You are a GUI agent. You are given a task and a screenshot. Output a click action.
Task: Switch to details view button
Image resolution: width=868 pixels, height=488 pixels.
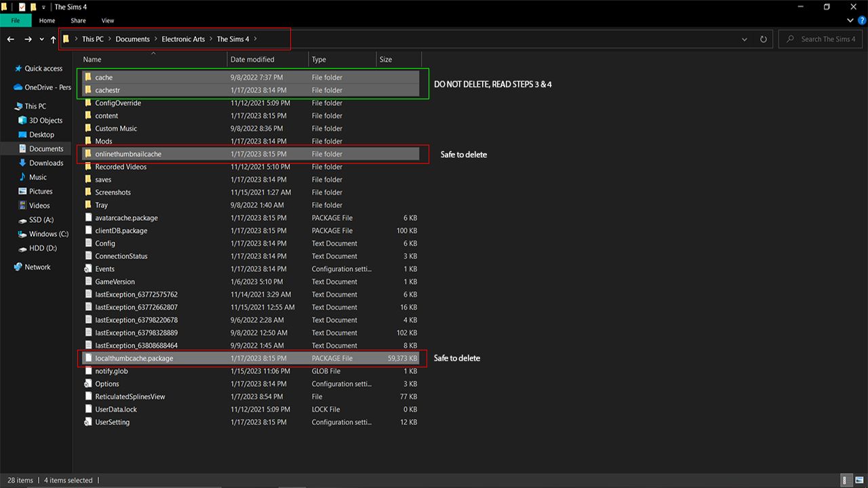point(846,480)
